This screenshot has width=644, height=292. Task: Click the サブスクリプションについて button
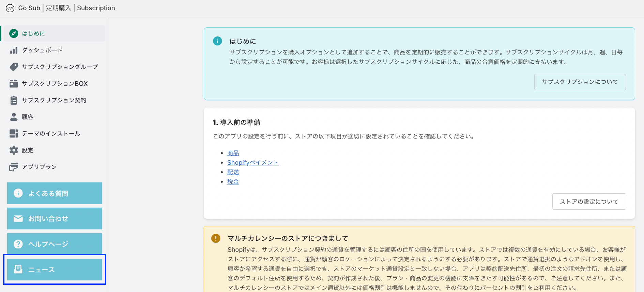[x=580, y=82]
